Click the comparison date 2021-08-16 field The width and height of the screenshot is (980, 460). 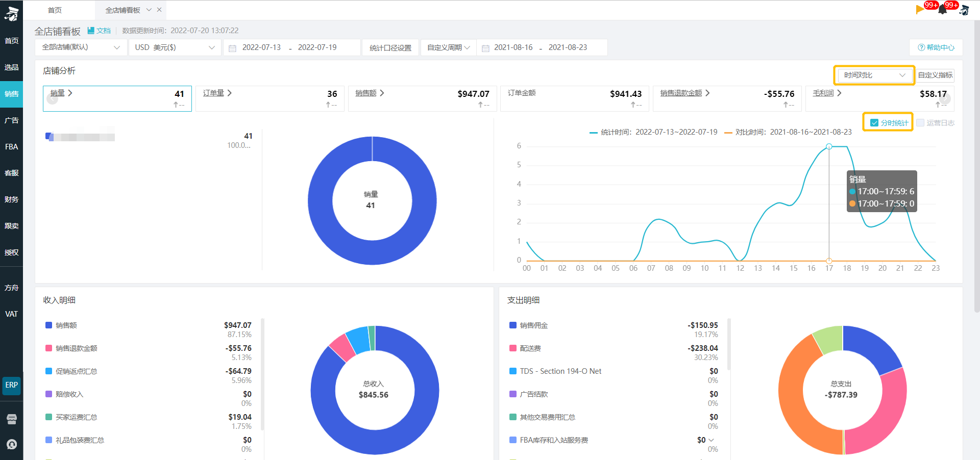513,47
